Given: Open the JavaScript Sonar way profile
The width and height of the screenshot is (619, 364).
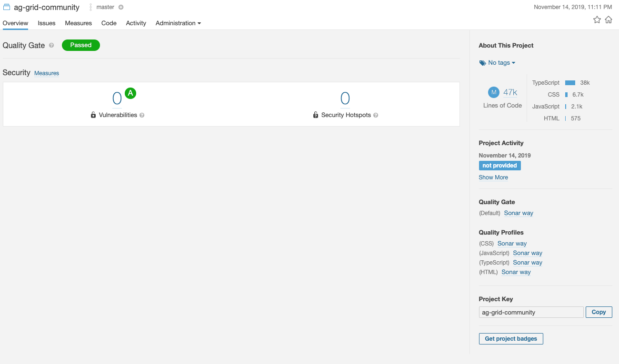Looking at the screenshot, I should pos(528,253).
